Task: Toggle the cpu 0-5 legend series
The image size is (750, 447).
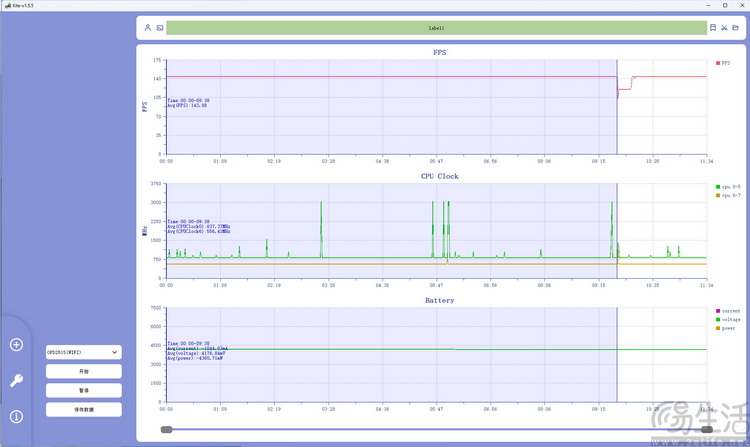Action: tap(726, 187)
